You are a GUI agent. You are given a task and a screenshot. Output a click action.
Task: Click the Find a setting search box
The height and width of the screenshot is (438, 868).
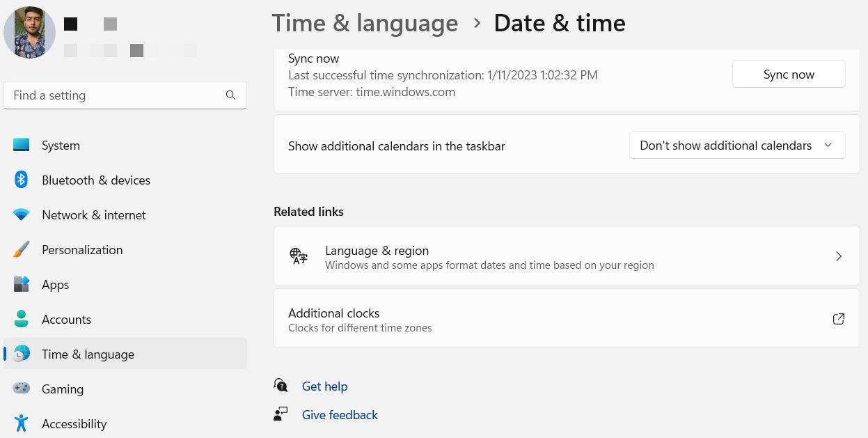pyautogui.click(x=115, y=95)
